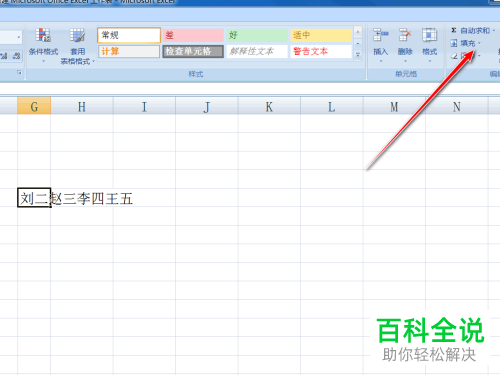The width and height of the screenshot is (500, 375).
Task: Click the 填充 button label
Action: [468, 43]
